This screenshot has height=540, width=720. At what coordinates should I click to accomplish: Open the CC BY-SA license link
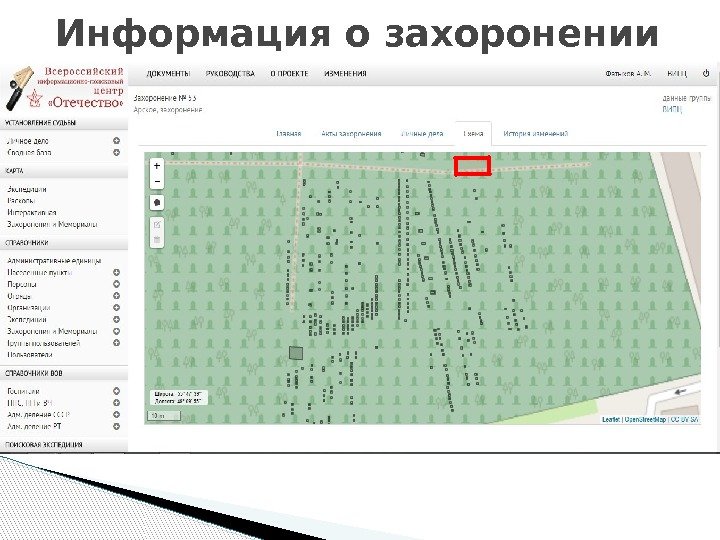point(685,420)
